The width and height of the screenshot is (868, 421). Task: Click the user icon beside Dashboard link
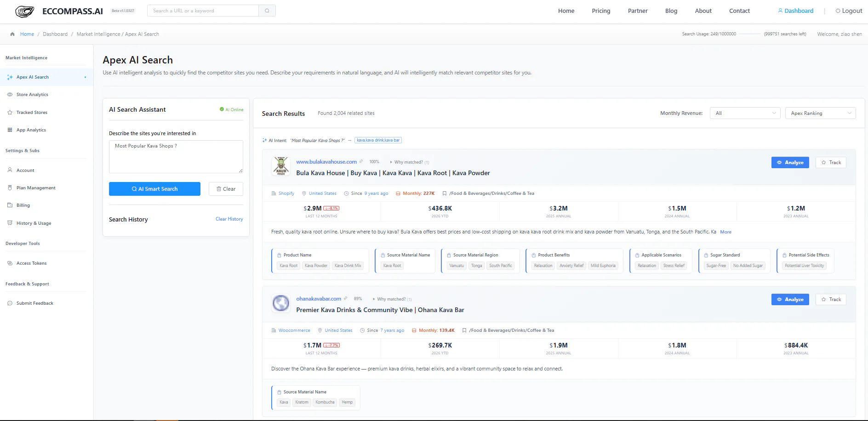(780, 11)
